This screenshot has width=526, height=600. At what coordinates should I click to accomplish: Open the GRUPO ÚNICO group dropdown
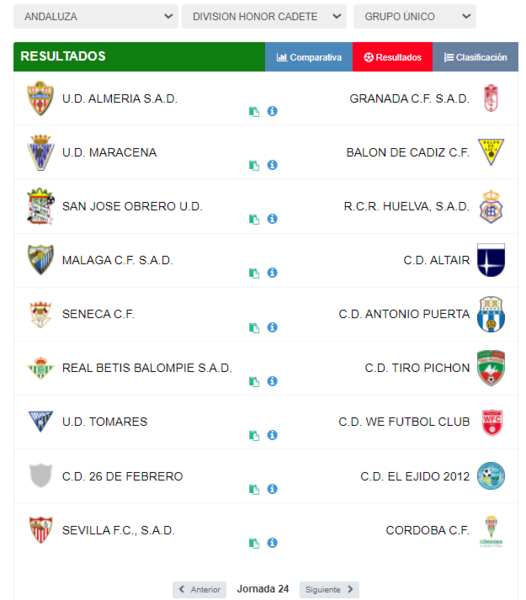pos(415,16)
